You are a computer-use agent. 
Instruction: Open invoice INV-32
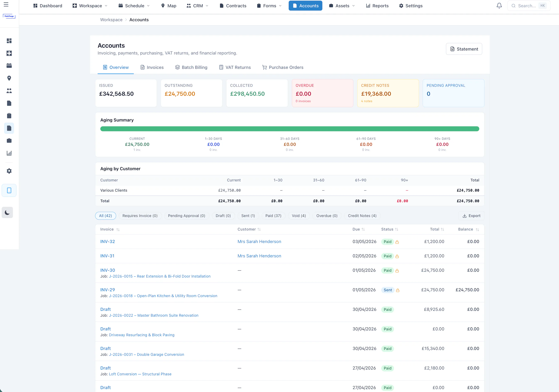[x=108, y=242]
